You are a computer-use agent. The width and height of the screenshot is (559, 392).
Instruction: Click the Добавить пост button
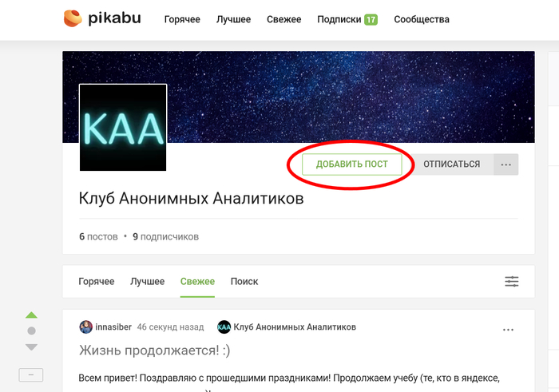(x=352, y=164)
